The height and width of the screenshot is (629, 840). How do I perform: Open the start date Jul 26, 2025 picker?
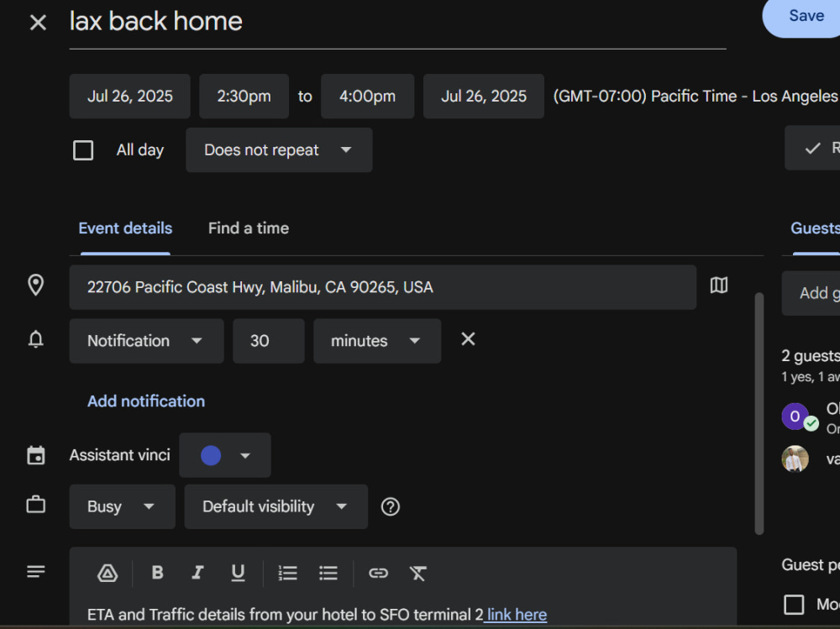(129, 97)
